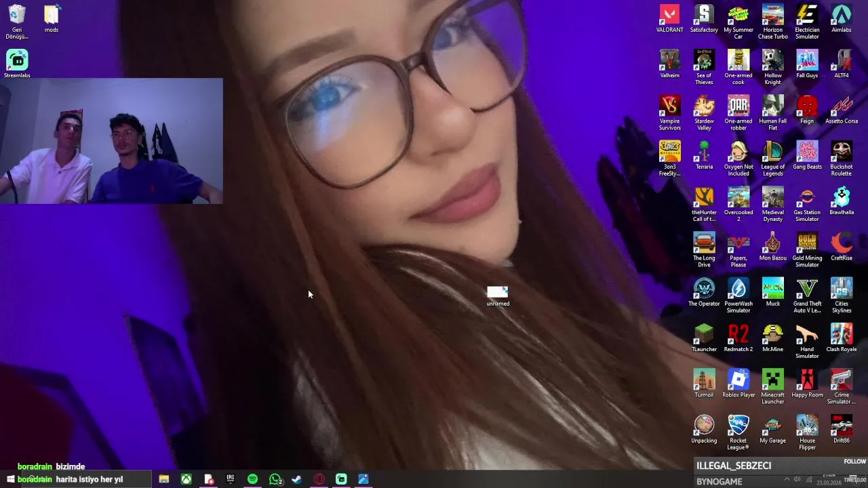Launch Aimlabs from the desktop
868x488 pixels.
(842, 19)
